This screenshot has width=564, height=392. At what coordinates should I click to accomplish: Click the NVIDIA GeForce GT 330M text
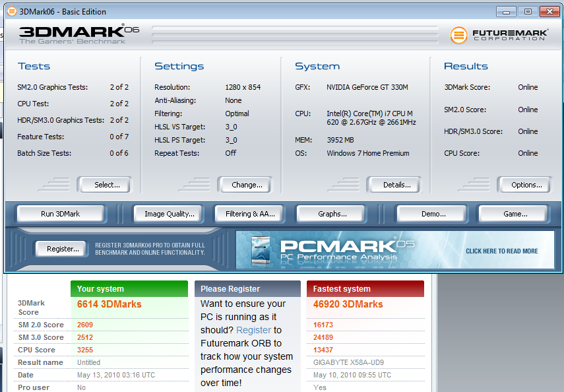pos(367,87)
